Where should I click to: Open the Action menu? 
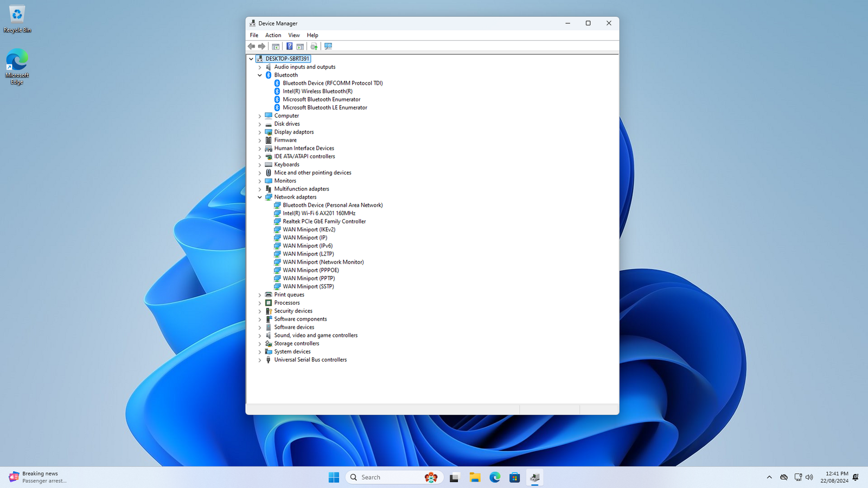273,35
